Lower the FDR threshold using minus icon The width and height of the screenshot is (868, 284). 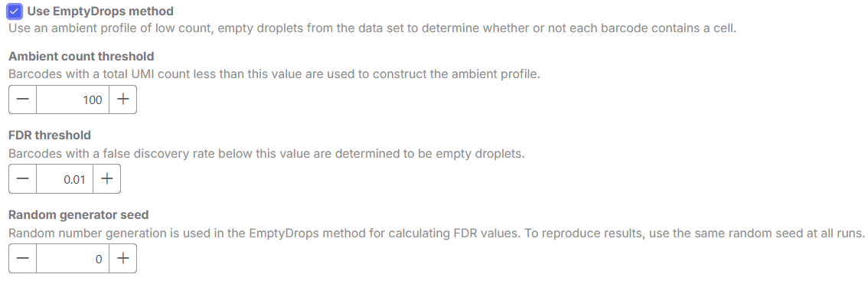pos(23,179)
